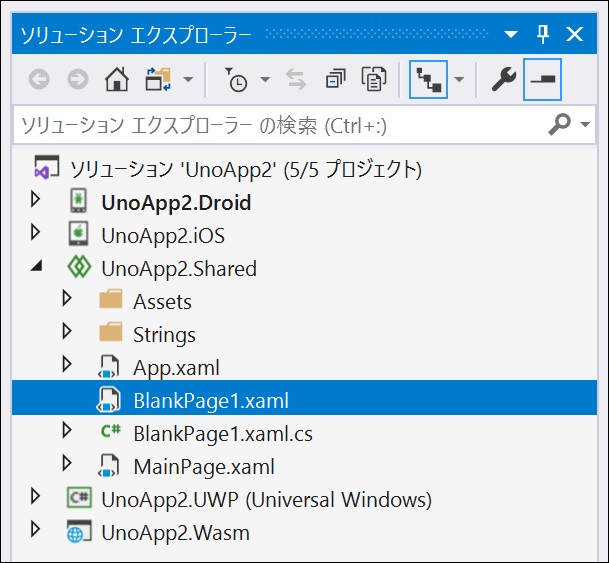The image size is (609, 563).
Task: Select the Assets folder label
Action: (162, 302)
